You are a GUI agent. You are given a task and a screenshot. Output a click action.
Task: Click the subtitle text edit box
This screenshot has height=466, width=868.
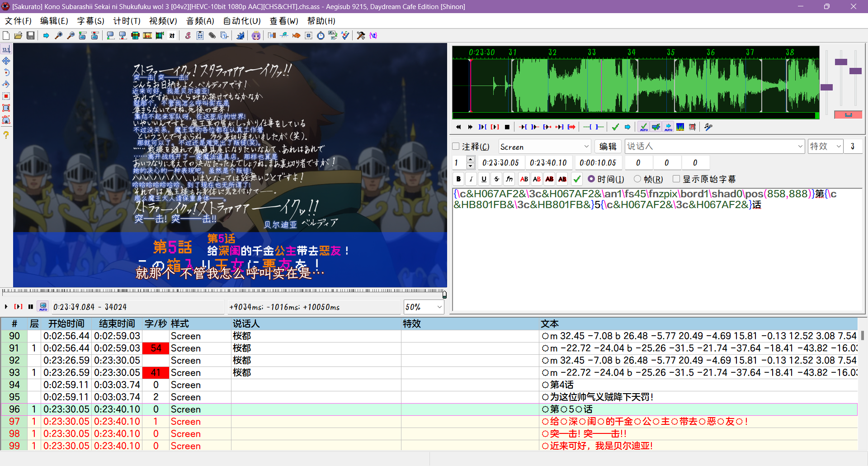point(657,249)
